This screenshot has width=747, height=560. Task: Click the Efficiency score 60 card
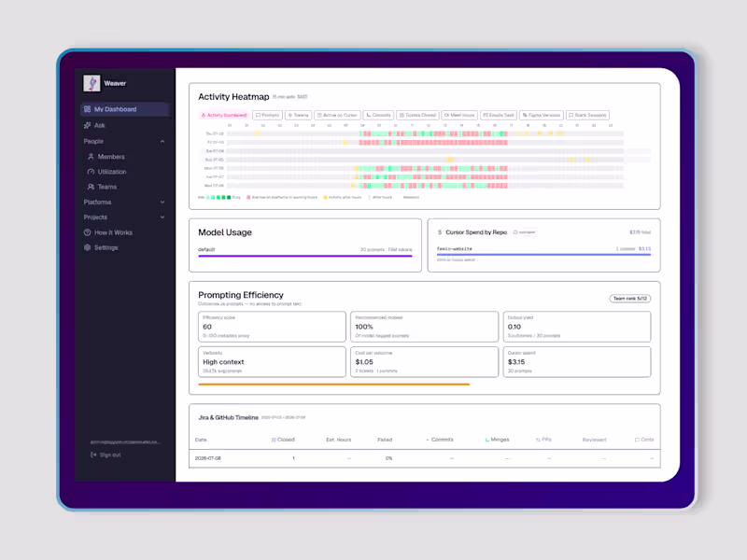tap(272, 327)
